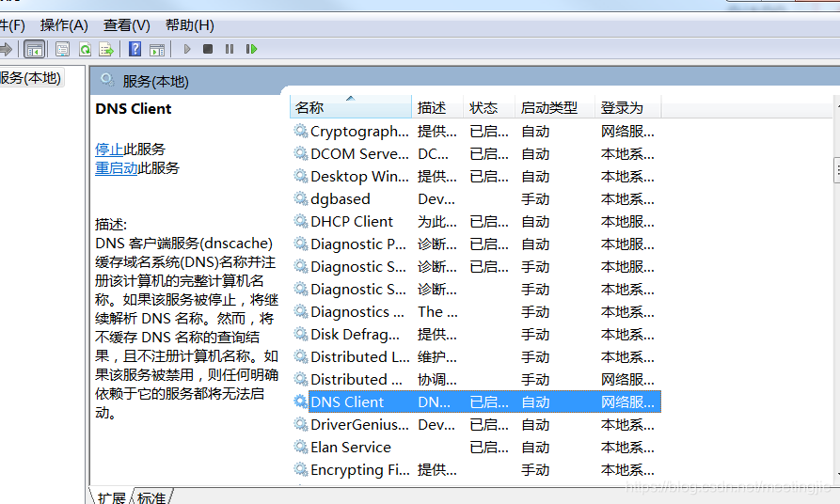Open the 查看(V) menu

(126, 25)
